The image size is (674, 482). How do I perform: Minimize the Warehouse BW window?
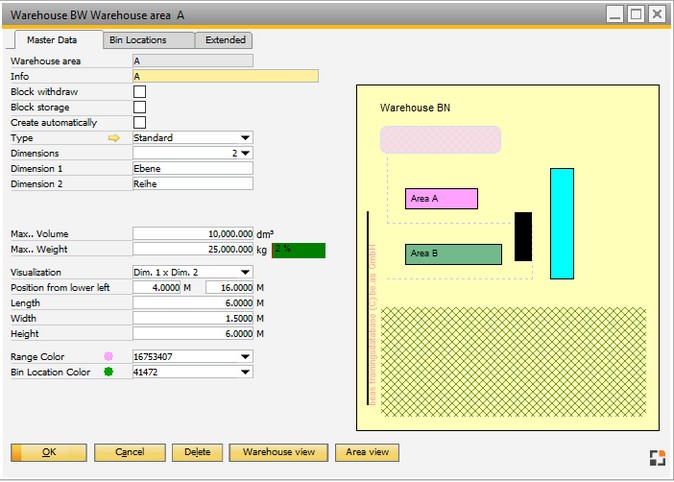(615, 15)
